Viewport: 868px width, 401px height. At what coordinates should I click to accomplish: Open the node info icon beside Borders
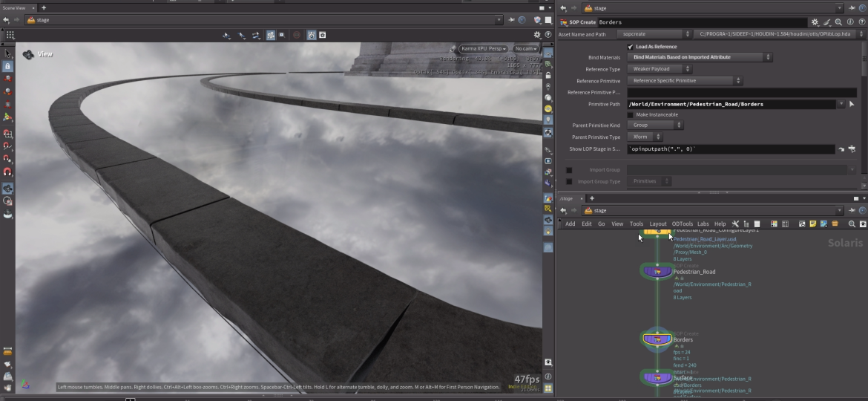click(849, 22)
